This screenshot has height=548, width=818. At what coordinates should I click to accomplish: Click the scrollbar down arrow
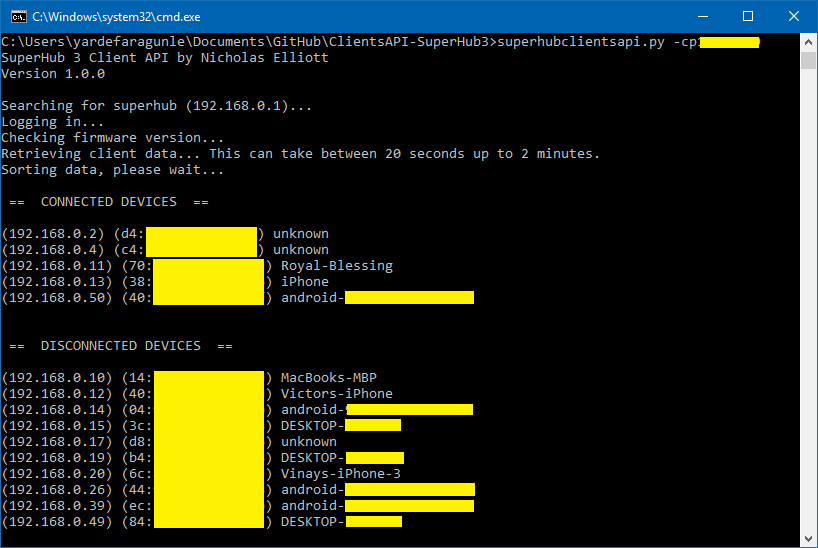(808, 539)
